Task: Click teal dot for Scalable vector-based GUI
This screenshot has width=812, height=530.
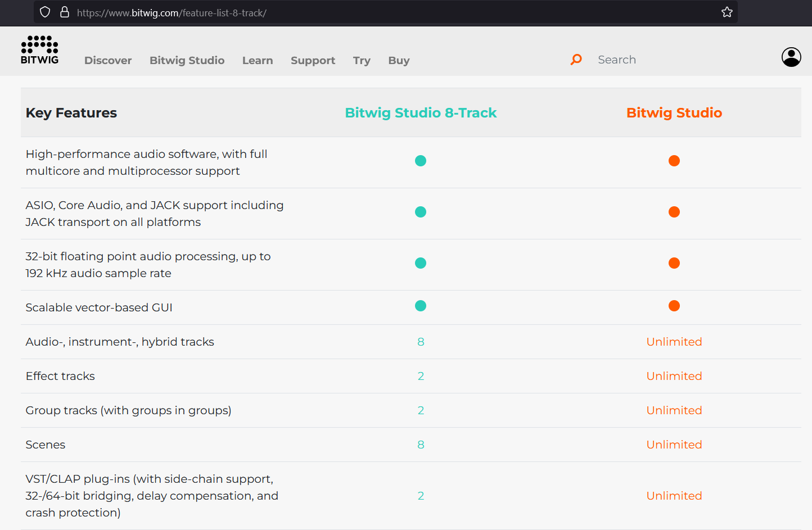Action: tap(420, 306)
